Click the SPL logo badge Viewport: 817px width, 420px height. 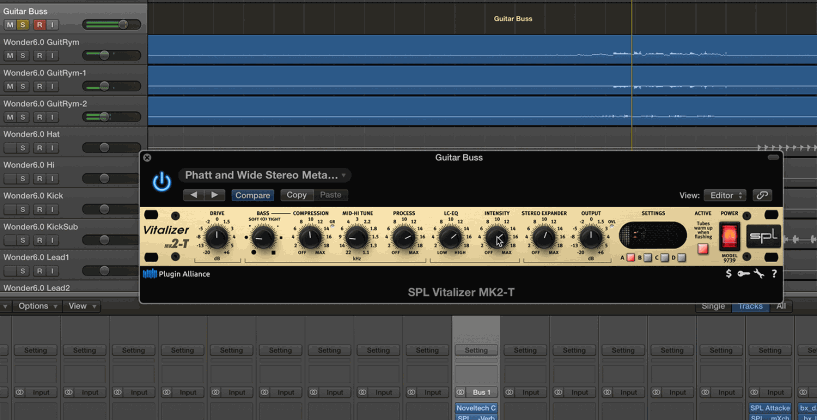763,236
